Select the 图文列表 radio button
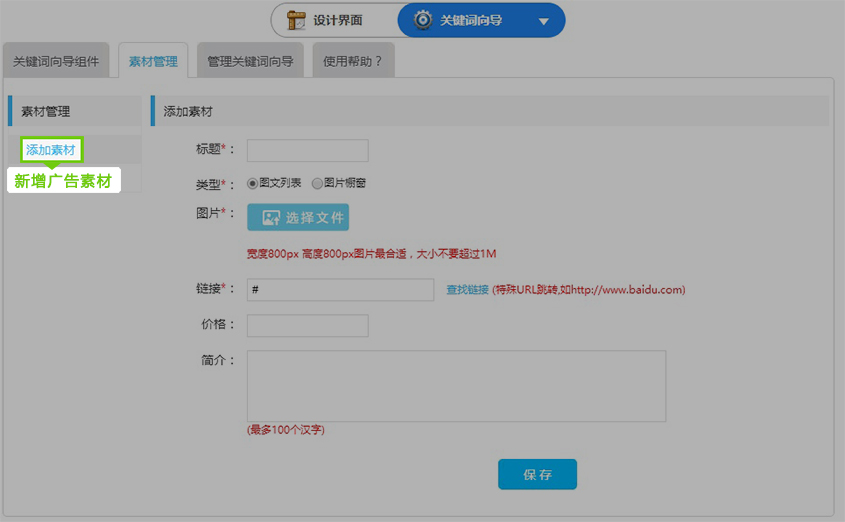Screen dimensions: 845x522 tap(252, 183)
